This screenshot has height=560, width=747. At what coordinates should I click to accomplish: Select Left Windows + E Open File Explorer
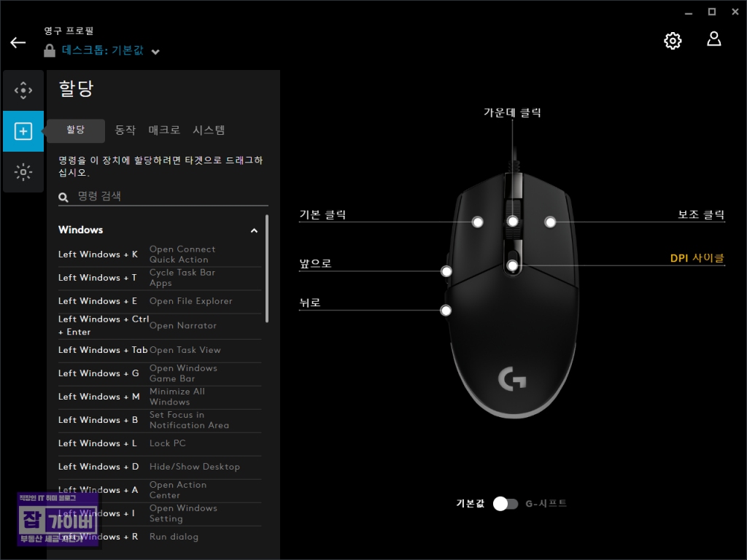coord(160,301)
